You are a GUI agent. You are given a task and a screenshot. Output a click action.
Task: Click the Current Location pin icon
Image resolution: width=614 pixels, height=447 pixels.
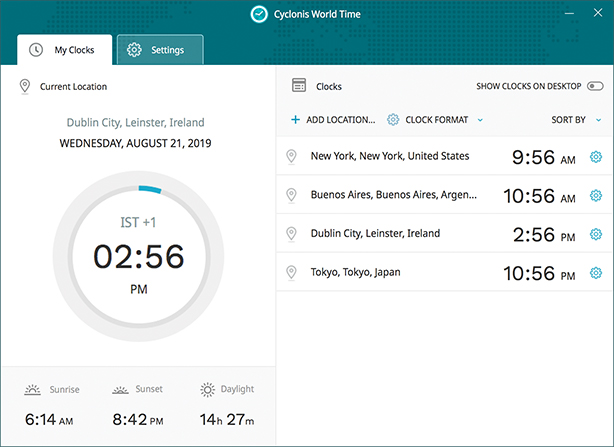coord(24,87)
